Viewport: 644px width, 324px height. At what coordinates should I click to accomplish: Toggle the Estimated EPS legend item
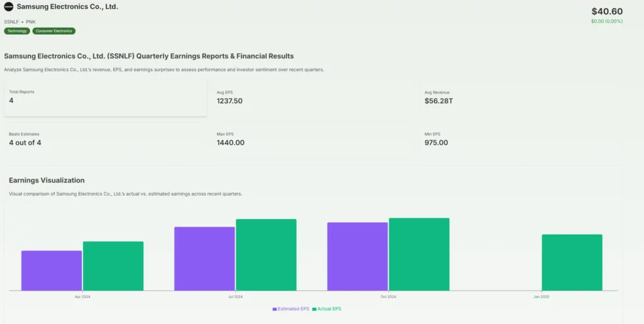pos(291,309)
